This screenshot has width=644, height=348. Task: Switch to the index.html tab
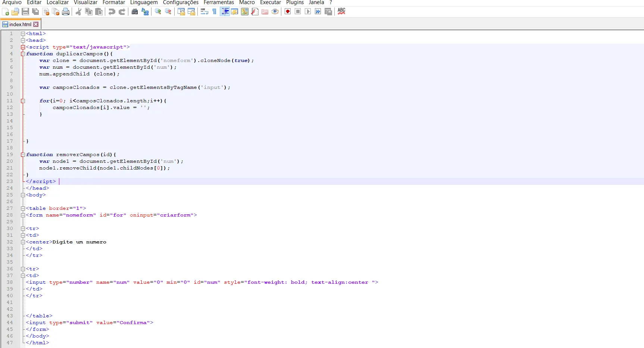(x=20, y=25)
